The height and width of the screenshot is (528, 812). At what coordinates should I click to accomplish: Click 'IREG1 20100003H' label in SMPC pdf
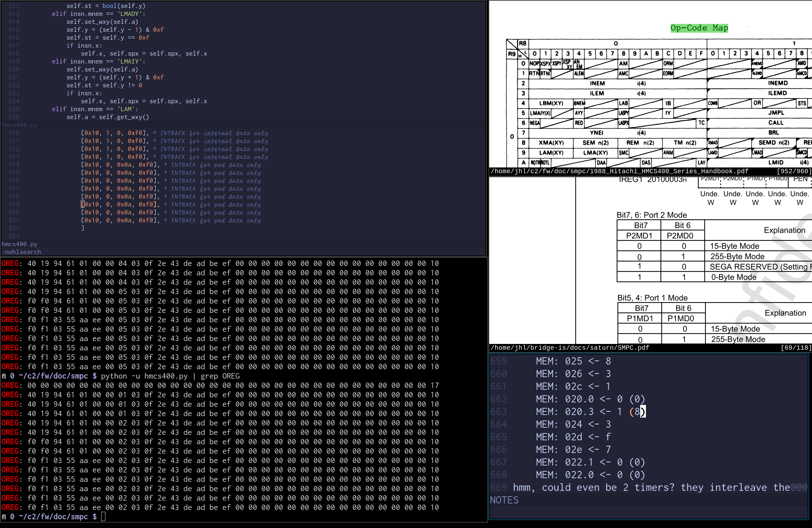(x=653, y=180)
